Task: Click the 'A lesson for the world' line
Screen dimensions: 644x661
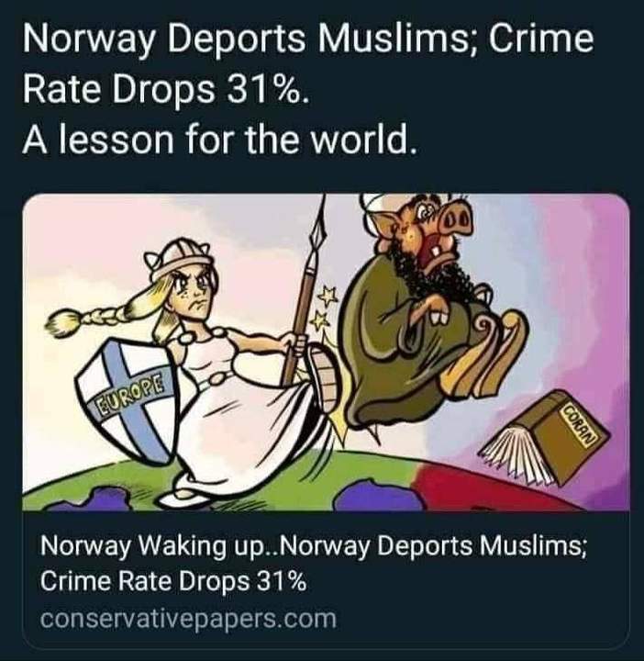Action: click(219, 140)
